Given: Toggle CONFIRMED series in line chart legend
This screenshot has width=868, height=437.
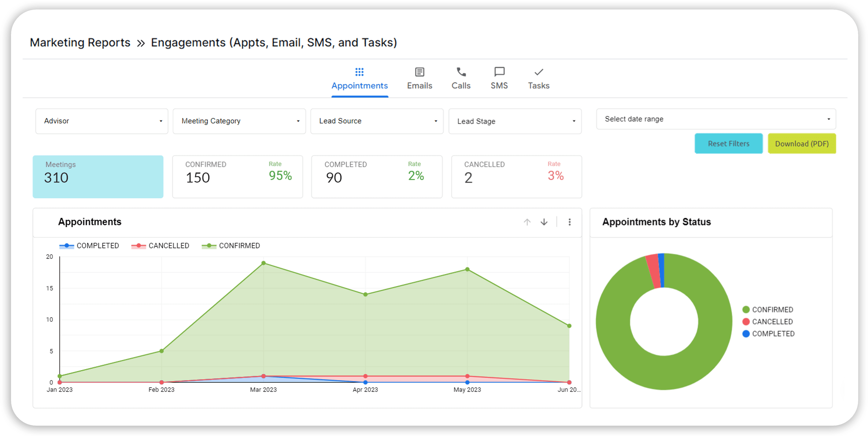Looking at the screenshot, I should 231,246.
